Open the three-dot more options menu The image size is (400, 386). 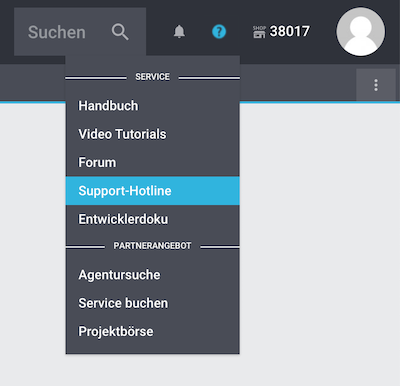[x=376, y=85]
